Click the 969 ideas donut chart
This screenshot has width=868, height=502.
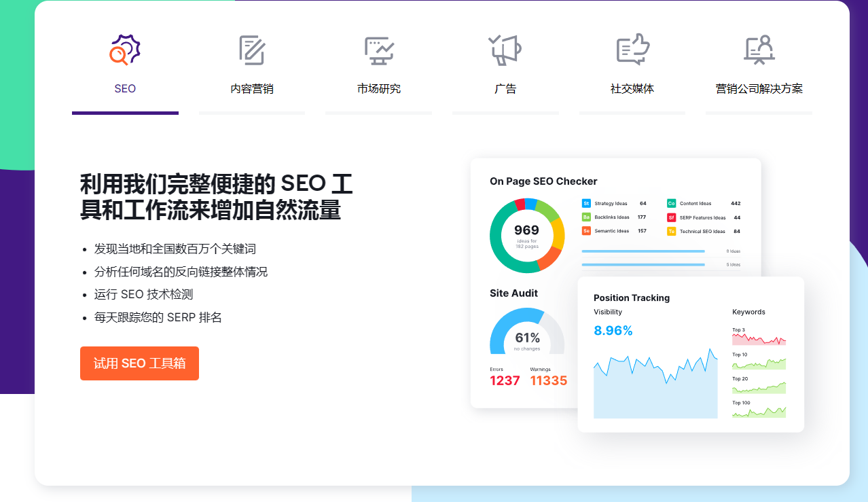click(x=527, y=236)
